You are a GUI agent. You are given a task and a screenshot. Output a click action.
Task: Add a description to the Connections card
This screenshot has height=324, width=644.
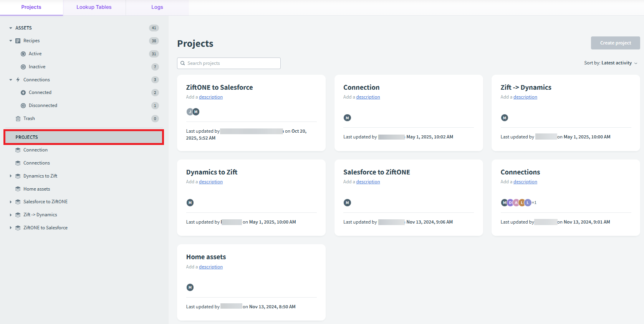[525, 182]
